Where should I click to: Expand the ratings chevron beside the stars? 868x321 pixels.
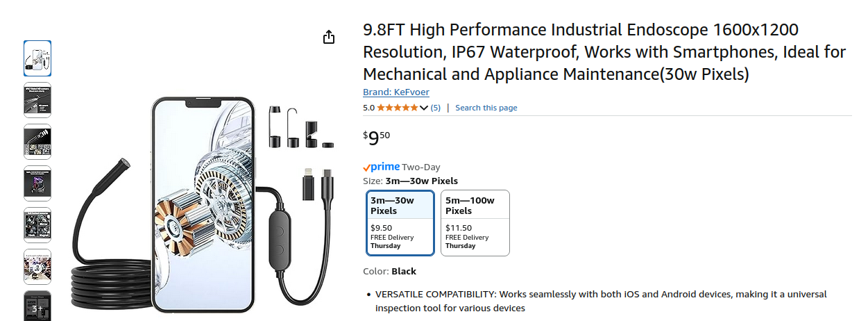(424, 108)
